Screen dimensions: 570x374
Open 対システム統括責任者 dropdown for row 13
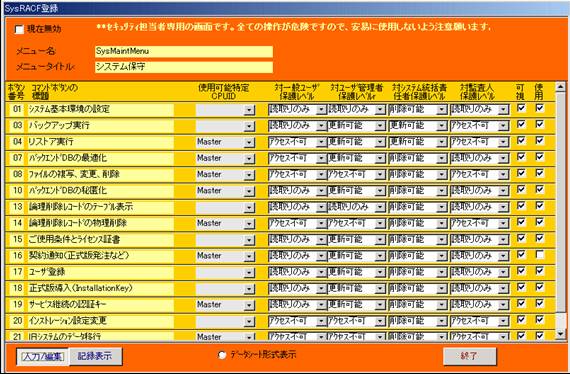point(441,207)
